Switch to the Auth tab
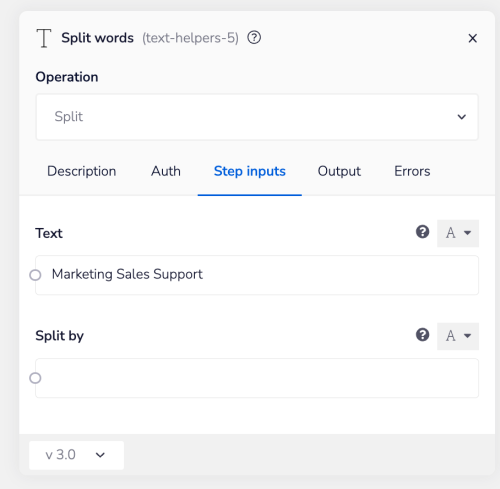 point(166,171)
